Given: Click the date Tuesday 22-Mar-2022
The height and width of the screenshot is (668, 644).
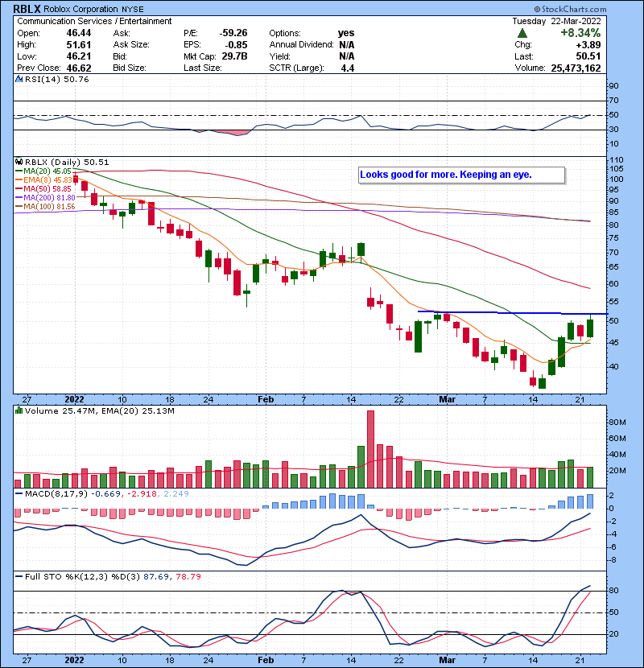Looking at the screenshot, I should point(556,21).
